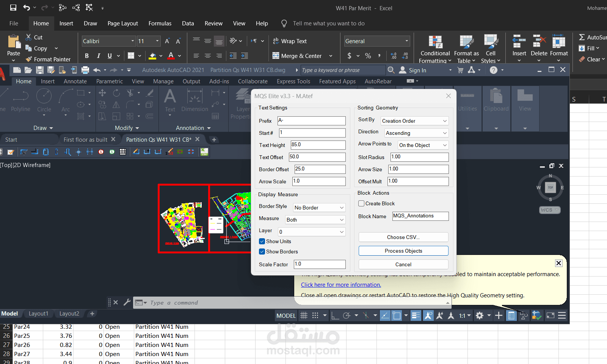607x364 pixels.
Task: Click the Increase Font Size icon in Excel
Action: click(167, 41)
